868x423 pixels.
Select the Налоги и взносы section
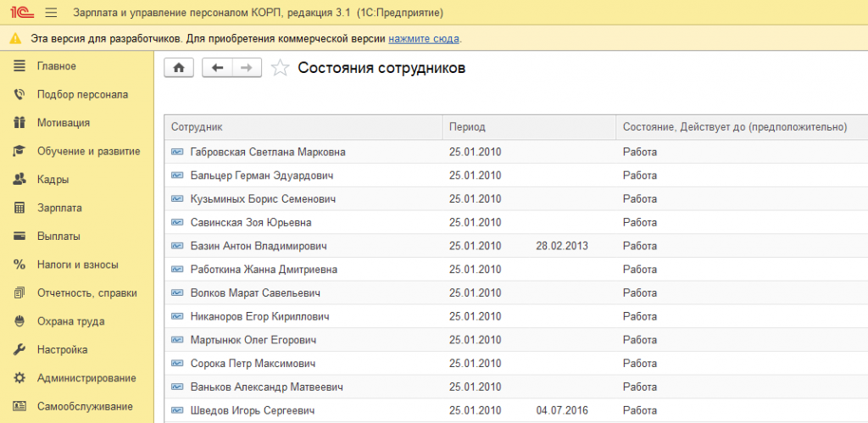(x=77, y=264)
